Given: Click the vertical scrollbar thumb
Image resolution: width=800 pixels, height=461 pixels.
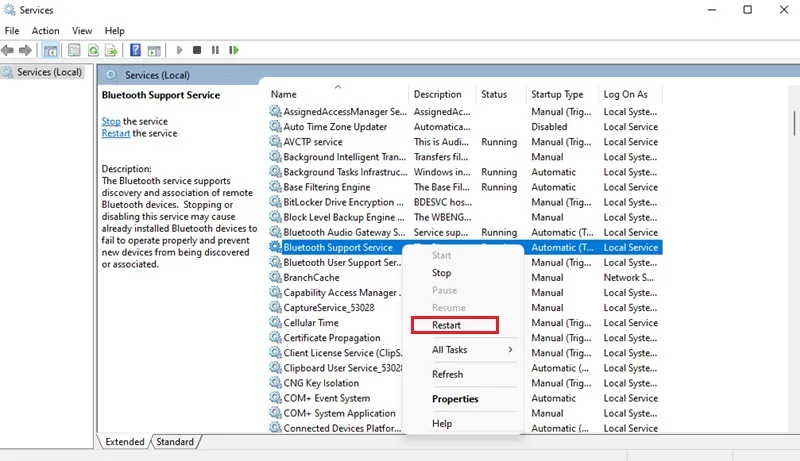Looking at the screenshot, I should 794,123.
